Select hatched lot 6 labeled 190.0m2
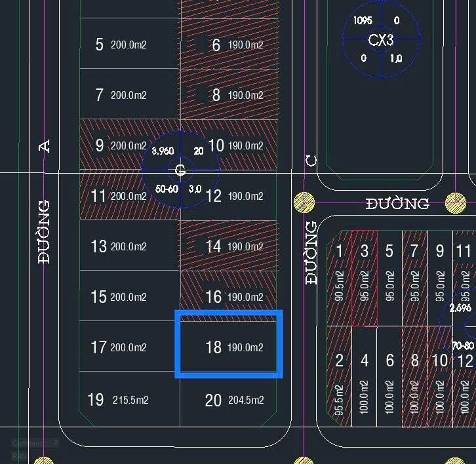476x464 pixels. point(229,45)
